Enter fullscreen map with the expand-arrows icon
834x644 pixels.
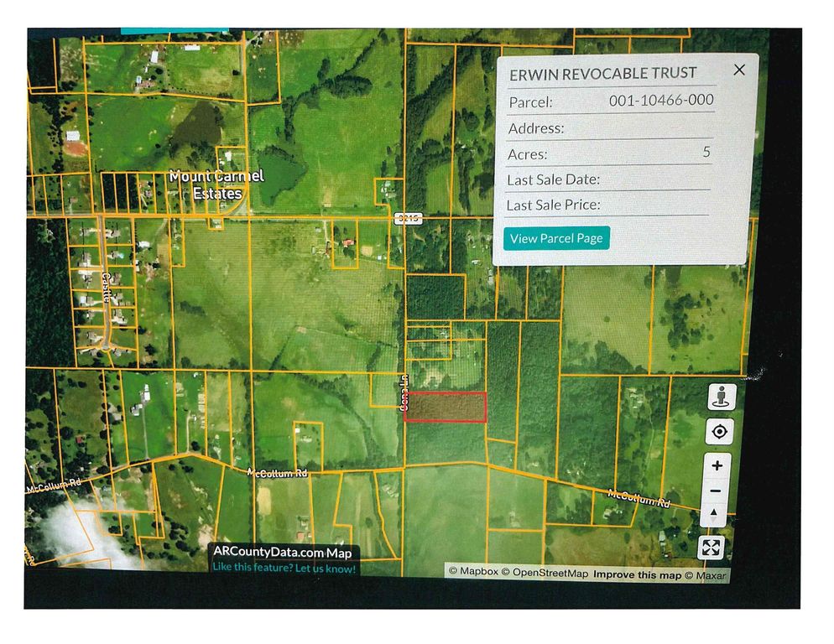tap(711, 548)
